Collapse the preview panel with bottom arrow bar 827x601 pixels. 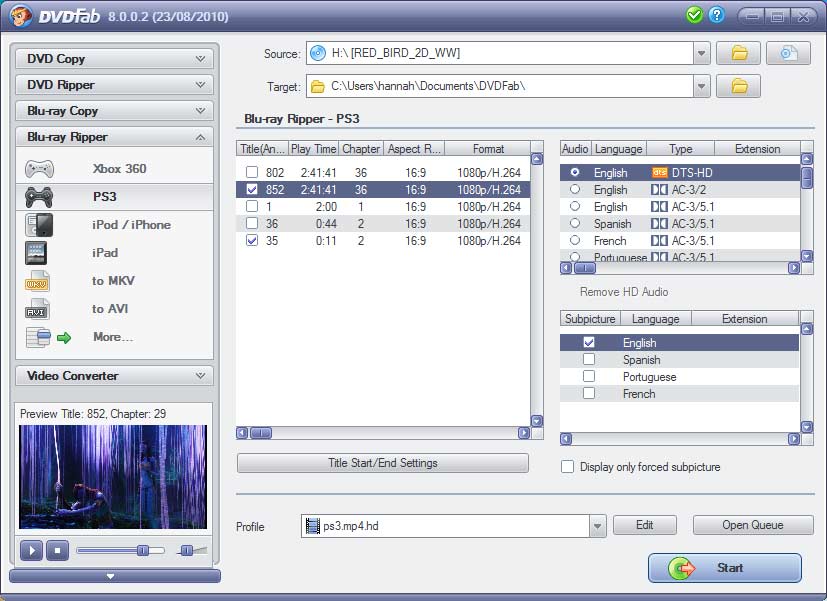[114, 576]
